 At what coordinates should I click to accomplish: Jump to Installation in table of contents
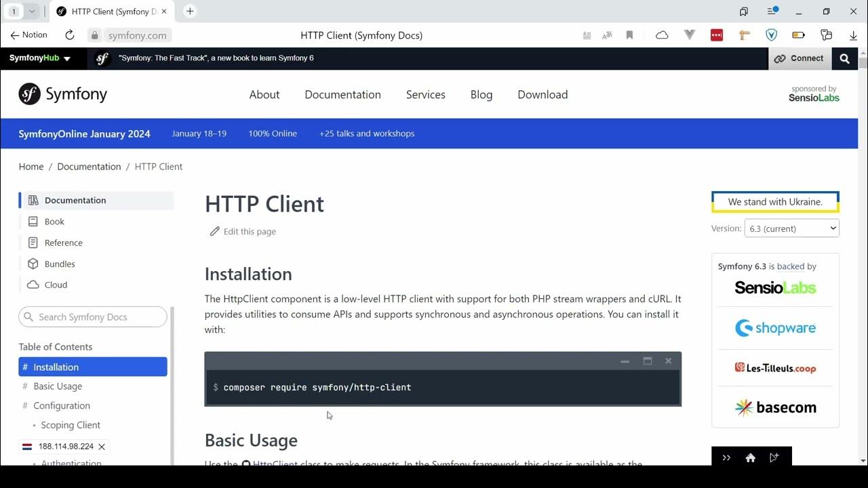pyautogui.click(x=93, y=367)
